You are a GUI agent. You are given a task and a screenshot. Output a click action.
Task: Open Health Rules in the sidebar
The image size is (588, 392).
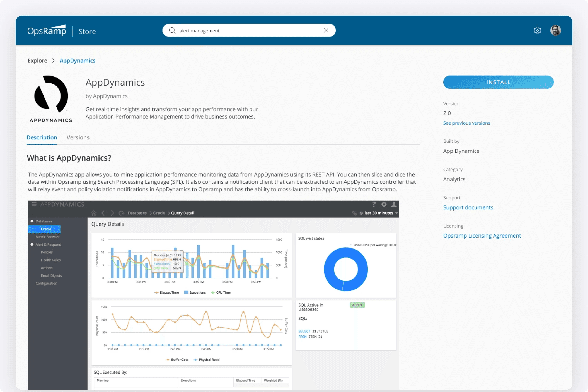[x=51, y=260]
